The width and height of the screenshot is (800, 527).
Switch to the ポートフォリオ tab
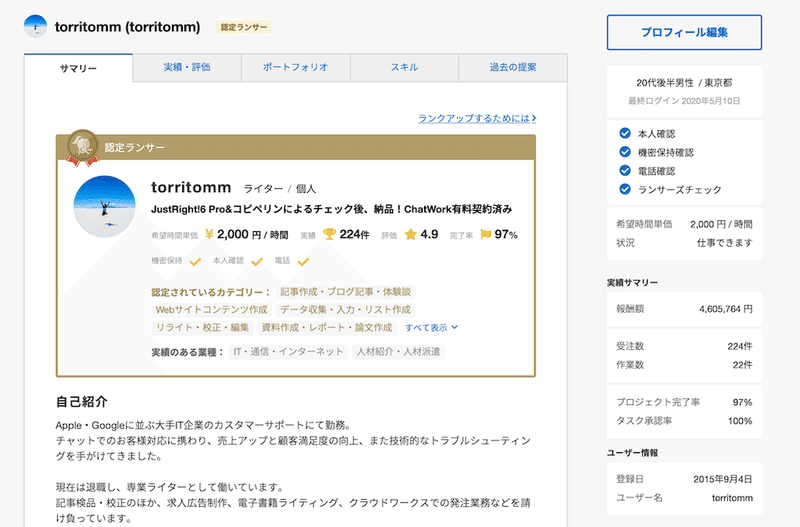click(x=295, y=67)
